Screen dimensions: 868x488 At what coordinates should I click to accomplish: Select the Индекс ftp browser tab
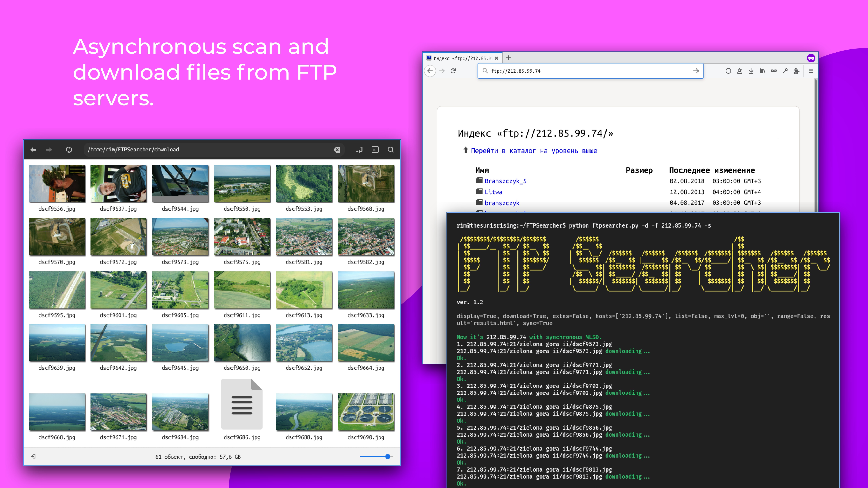click(x=462, y=58)
